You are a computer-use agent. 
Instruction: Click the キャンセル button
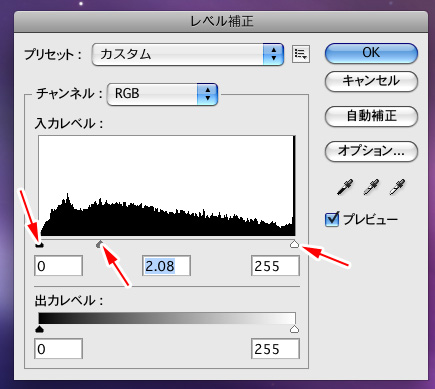coord(371,81)
